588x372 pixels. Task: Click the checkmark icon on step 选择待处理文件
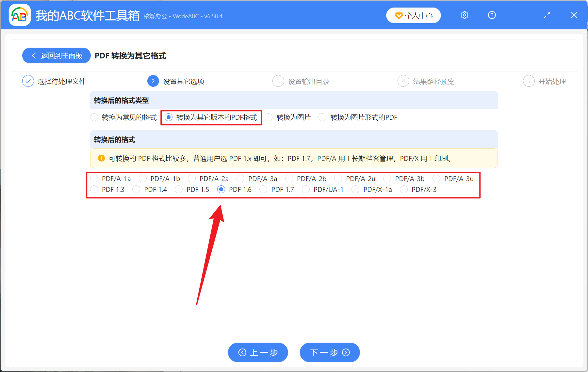(28, 81)
